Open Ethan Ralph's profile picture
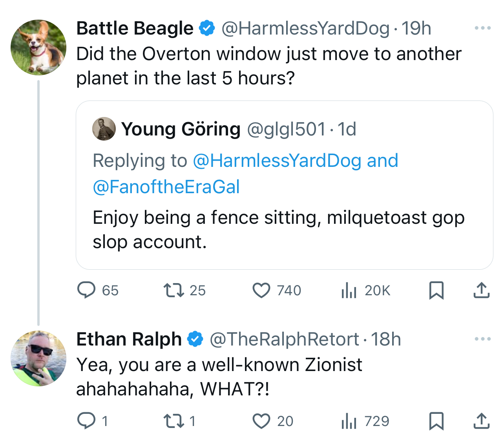The height and width of the screenshot is (437, 504). (x=38, y=358)
